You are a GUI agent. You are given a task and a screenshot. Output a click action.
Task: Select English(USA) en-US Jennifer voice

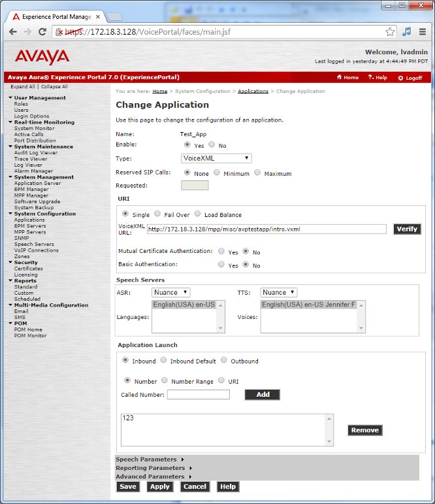[309, 305]
